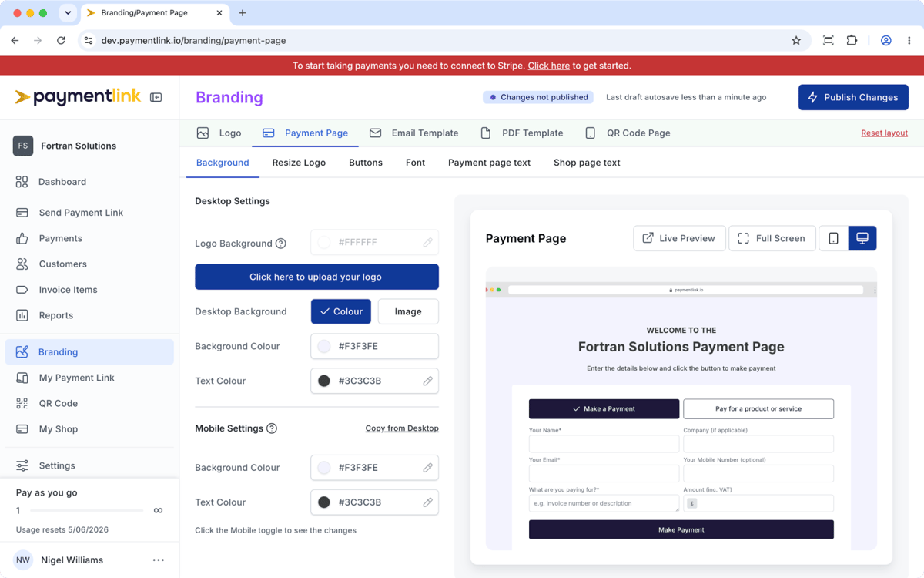Select Colour for Desktop Background
This screenshot has height=578, width=924.
341,311
